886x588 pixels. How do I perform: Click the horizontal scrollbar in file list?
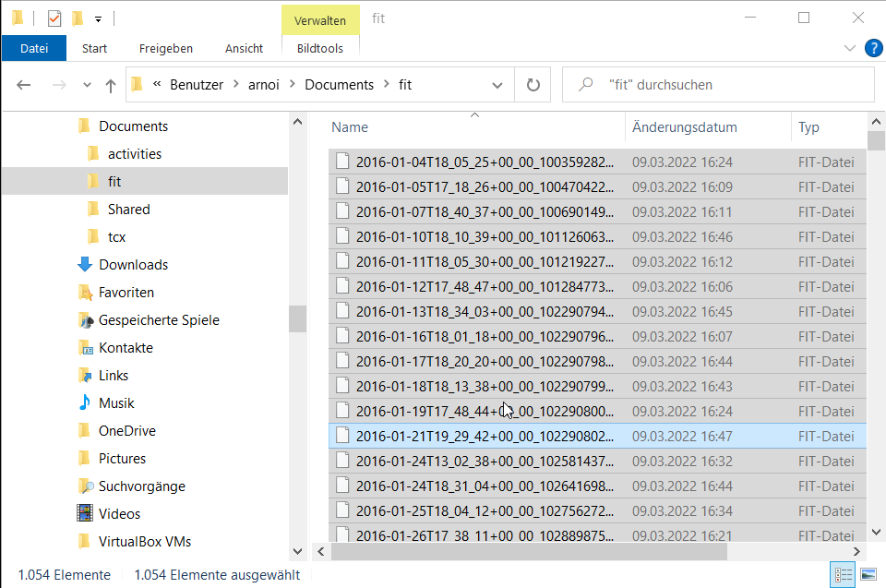click(x=528, y=551)
